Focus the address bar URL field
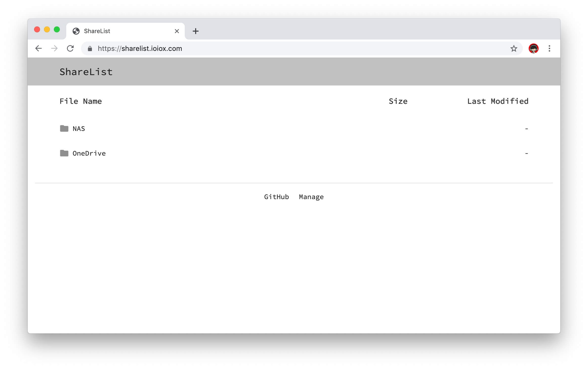Screen dimensions: 588x370 tap(302, 48)
